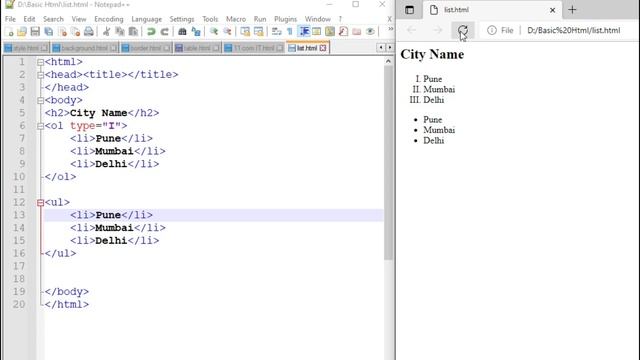
Task: Click the Folder as Workspace icon
Action: [x=356, y=31]
